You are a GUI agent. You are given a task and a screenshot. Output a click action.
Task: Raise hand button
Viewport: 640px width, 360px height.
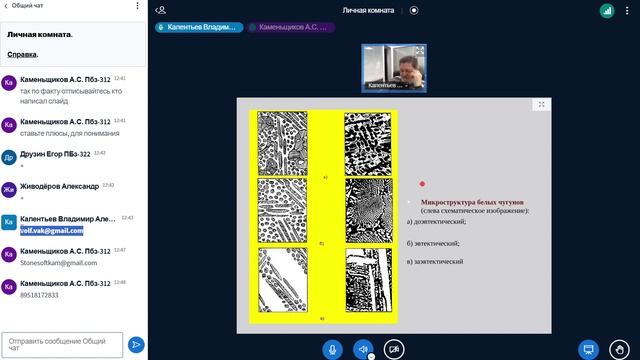(619, 349)
